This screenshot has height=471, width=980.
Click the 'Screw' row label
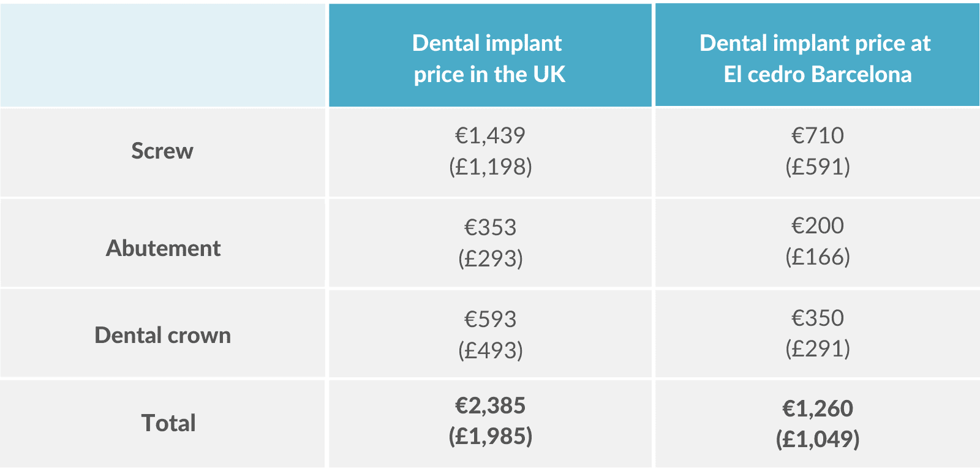tap(162, 151)
